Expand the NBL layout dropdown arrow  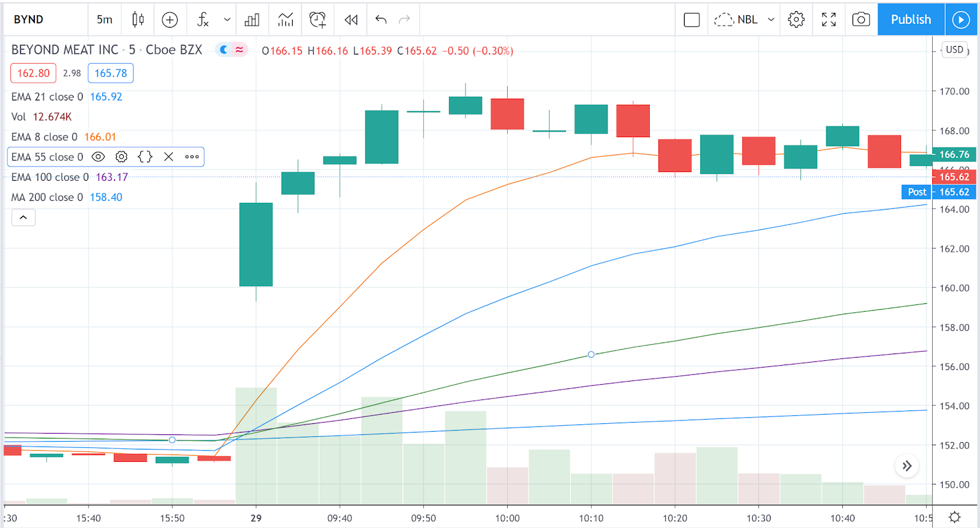[771, 20]
